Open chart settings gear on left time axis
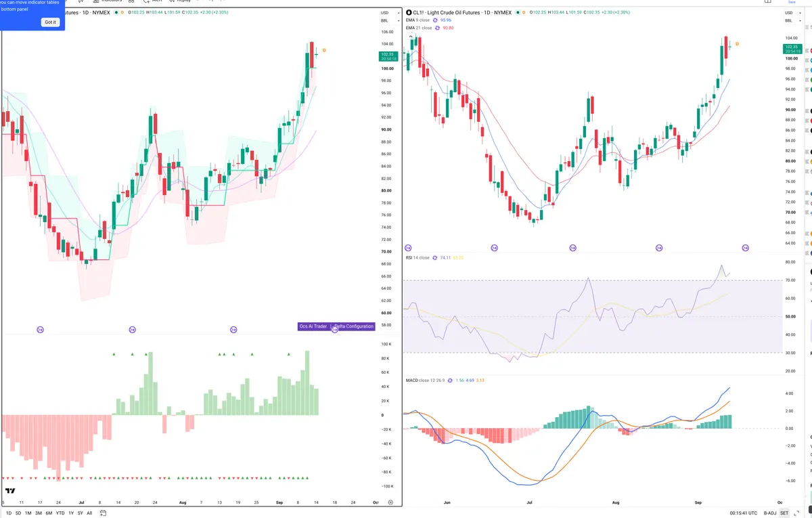 click(x=390, y=502)
